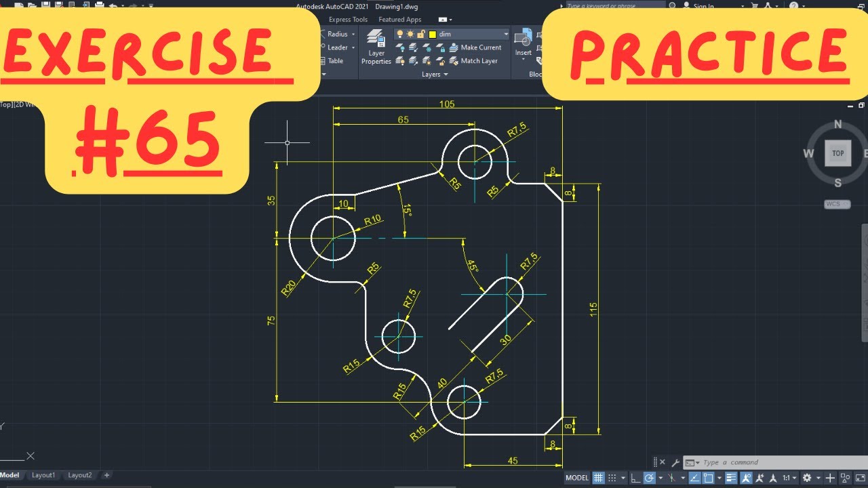Open the Leader dropdown arrow

(x=353, y=47)
